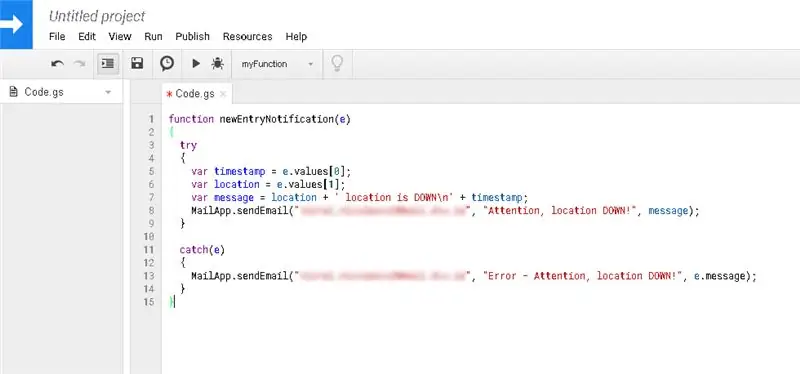This screenshot has width=800, height=374.
Task: Click the try keyword on line 3
Action: (188, 145)
